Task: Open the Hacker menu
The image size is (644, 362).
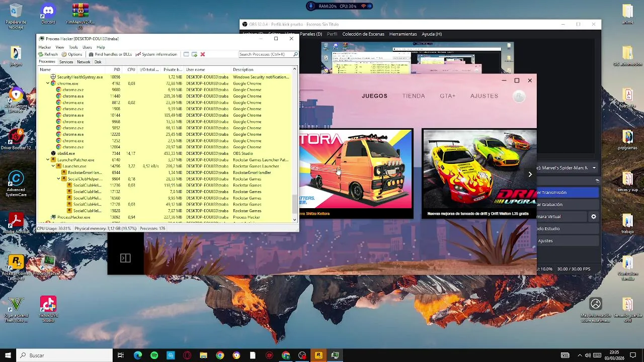Action: (x=45, y=47)
